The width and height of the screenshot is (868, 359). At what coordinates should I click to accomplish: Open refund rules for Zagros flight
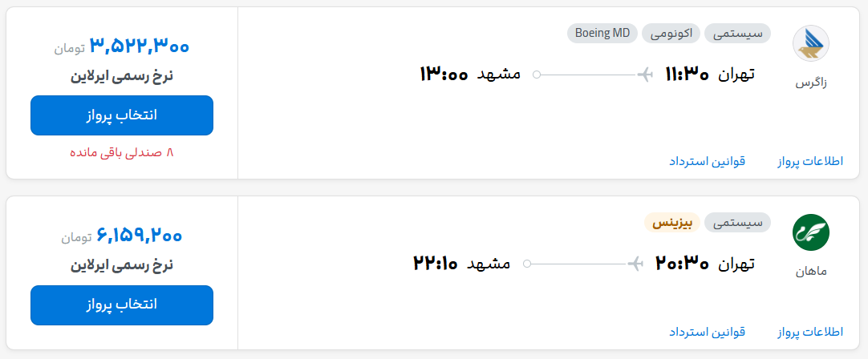click(708, 161)
